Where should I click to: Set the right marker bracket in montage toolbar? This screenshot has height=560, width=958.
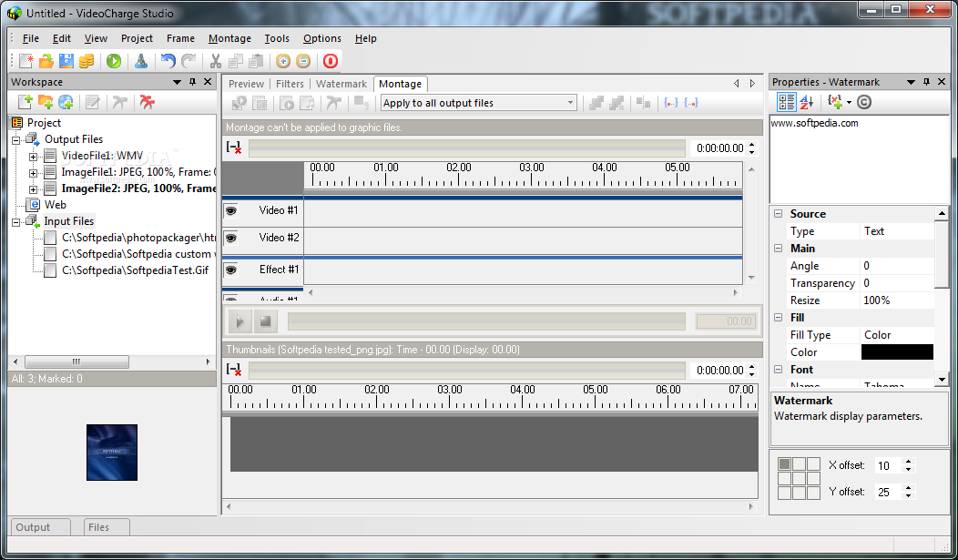pos(691,103)
